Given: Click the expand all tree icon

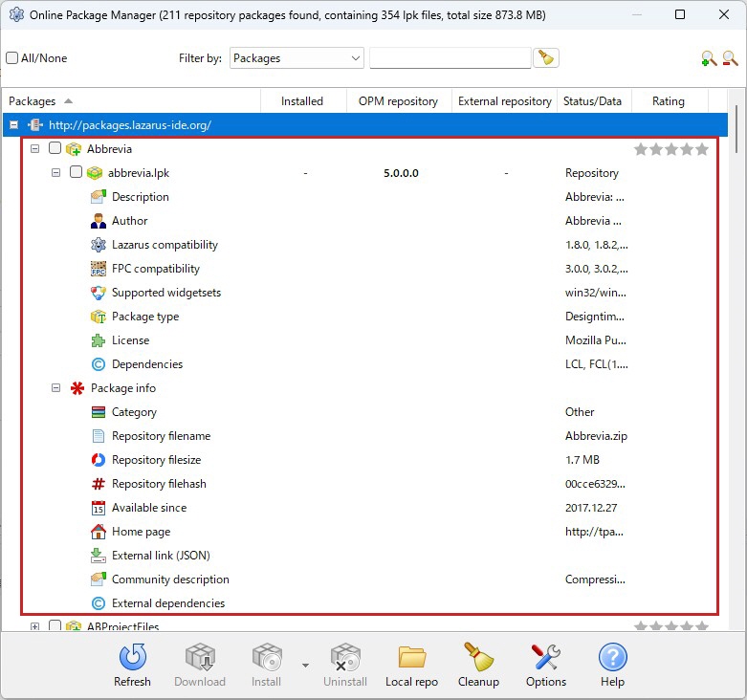Looking at the screenshot, I should 709,58.
